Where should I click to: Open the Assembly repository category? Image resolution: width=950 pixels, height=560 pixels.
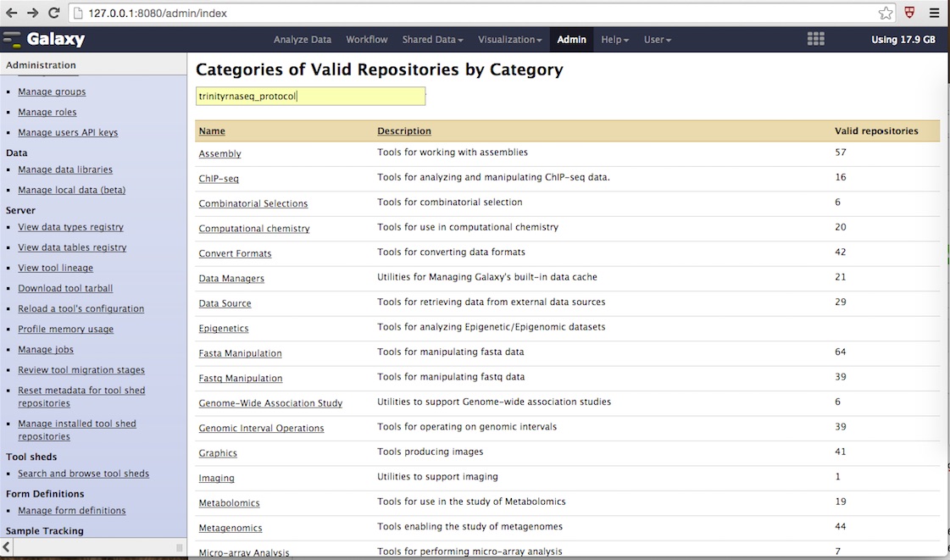coord(219,153)
